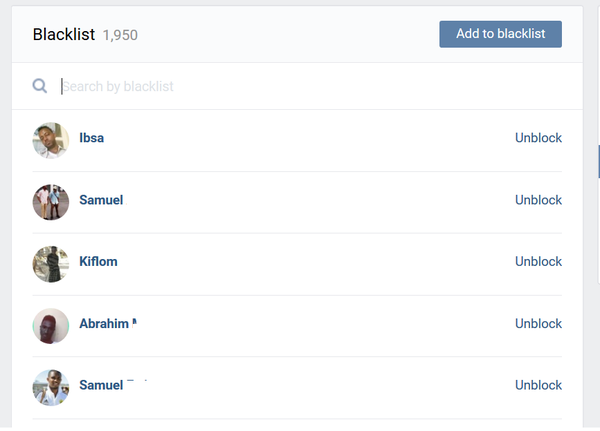The height and width of the screenshot is (431, 600).
Task: Unblock the Samuel listed below Abrahim
Action: tap(538, 385)
